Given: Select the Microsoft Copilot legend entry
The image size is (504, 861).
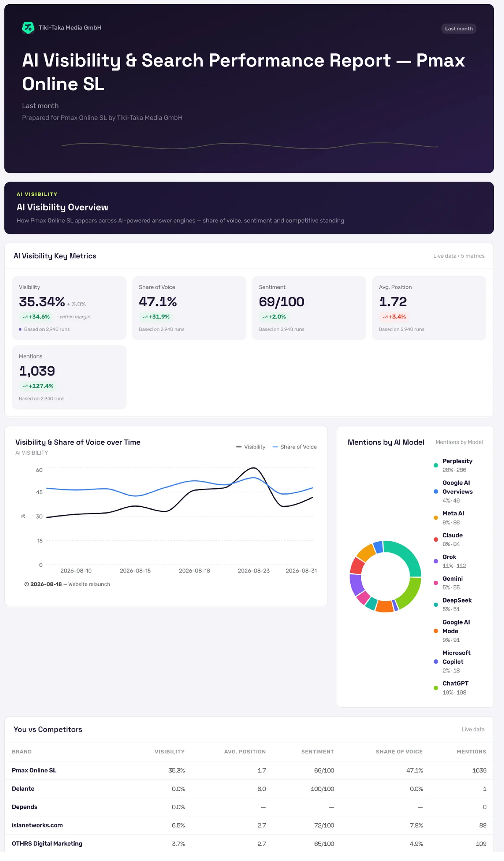Looking at the screenshot, I should point(452,662).
